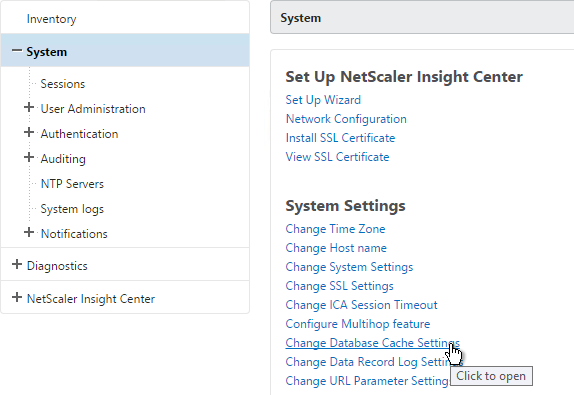Open Inventory in the sidebar
This screenshot has width=574, height=395.
point(51,19)
